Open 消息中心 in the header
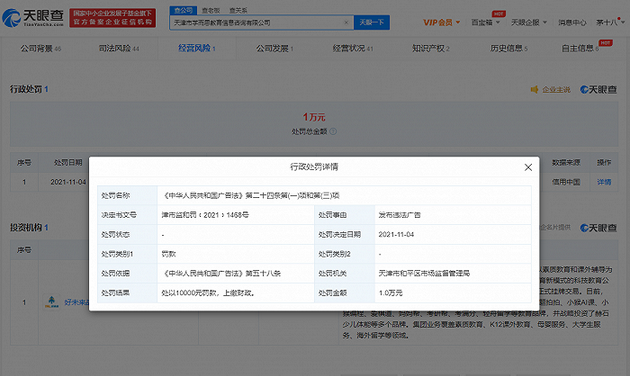 pos(572,22)
